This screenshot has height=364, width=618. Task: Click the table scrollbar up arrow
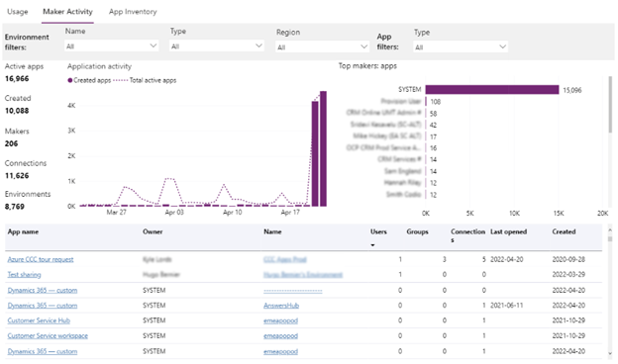pos(610,229)
